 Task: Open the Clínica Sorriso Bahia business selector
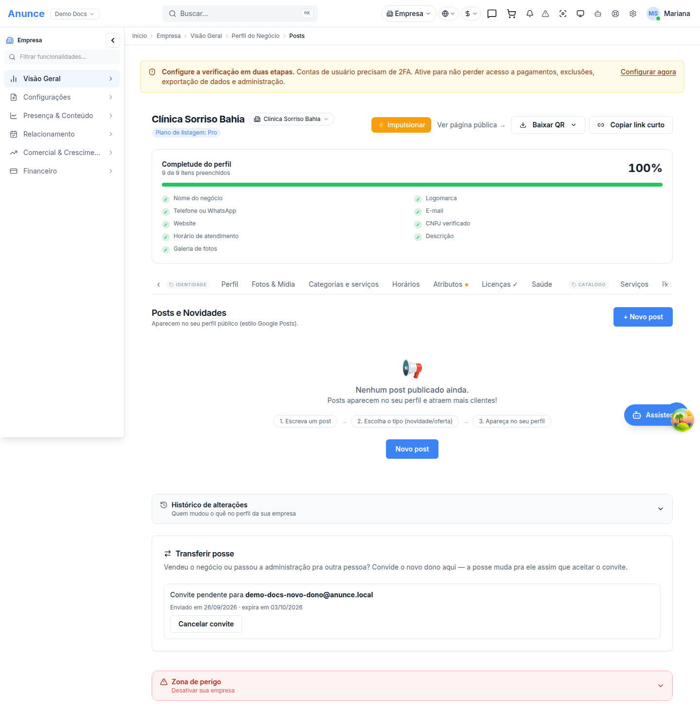pos(292,119)
